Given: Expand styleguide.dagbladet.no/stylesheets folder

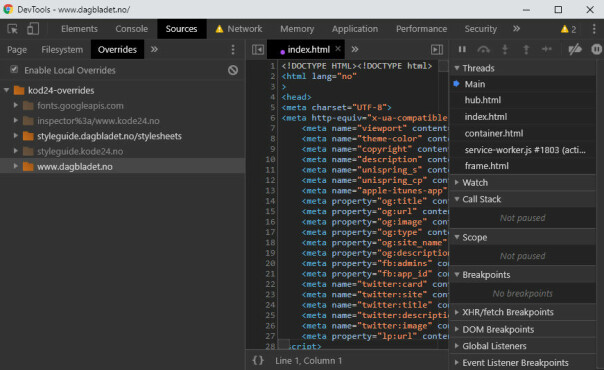Looking at the screenshot, I should tap(16, 136).
